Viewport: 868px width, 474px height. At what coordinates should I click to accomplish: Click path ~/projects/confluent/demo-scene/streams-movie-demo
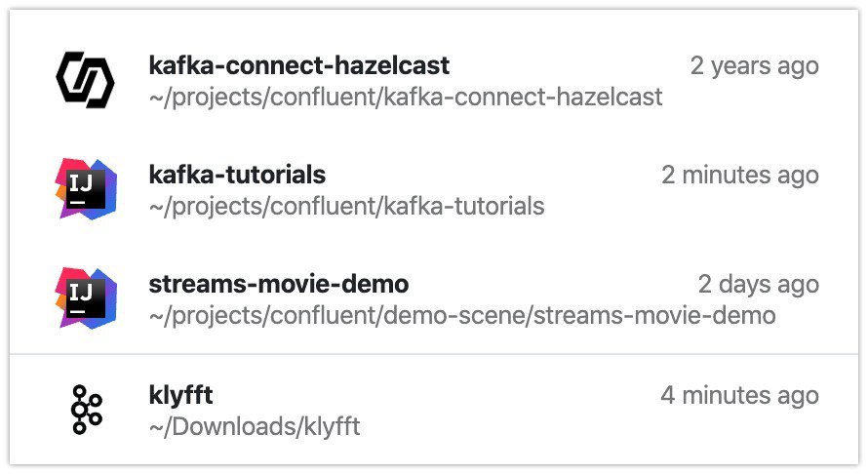[462, 315]
